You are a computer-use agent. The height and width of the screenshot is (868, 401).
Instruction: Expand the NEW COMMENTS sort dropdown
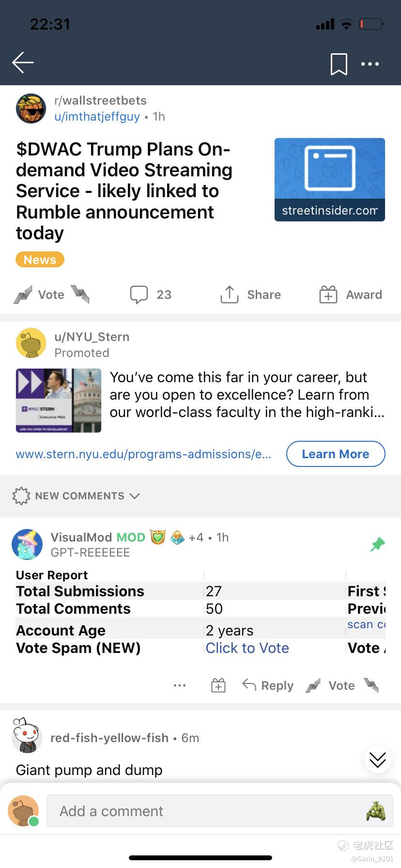[77, 496]
